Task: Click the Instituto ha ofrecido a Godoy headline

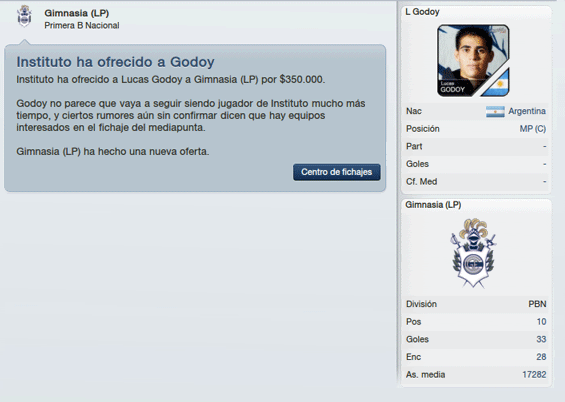Action: pyautogui.click(x=115, y=62)
